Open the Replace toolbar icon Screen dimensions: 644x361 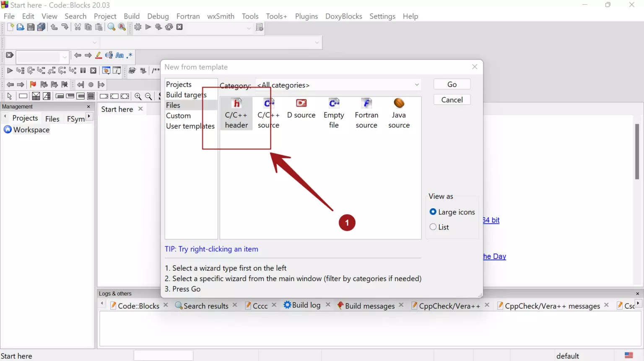122,27
